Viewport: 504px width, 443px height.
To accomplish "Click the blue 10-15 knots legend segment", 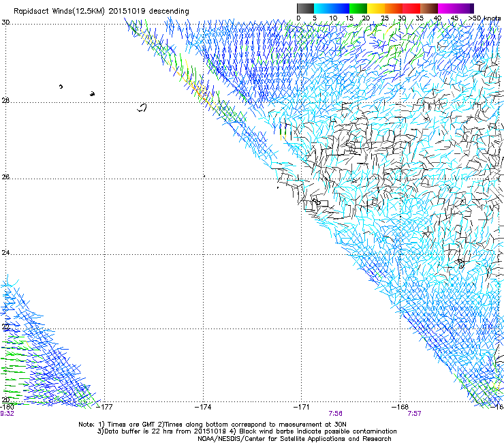I will (x=341, y=8).
